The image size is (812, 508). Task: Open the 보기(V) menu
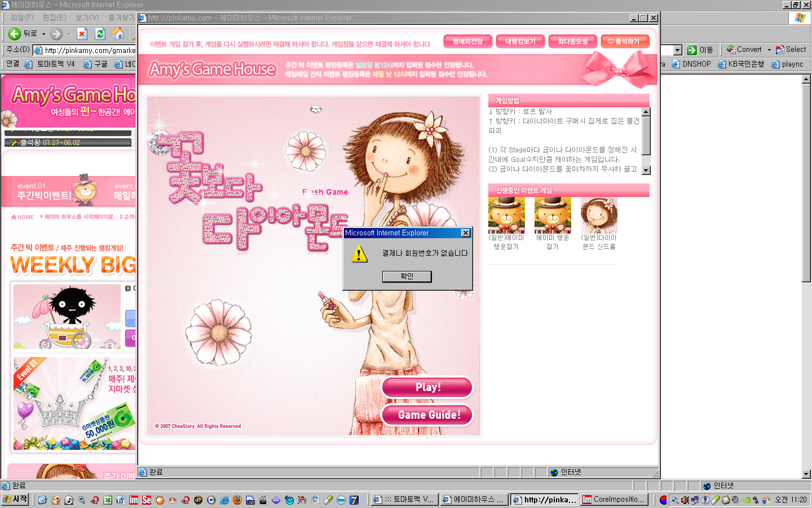point(87,17)
